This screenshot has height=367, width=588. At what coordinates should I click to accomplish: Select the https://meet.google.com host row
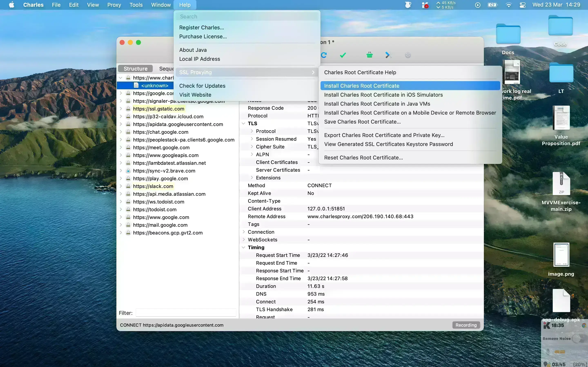(161, 148)
